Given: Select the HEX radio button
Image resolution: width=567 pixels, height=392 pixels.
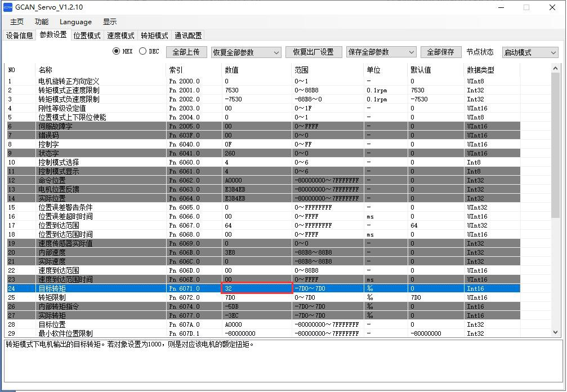Looking at the screenshot, I should (117, 51).
